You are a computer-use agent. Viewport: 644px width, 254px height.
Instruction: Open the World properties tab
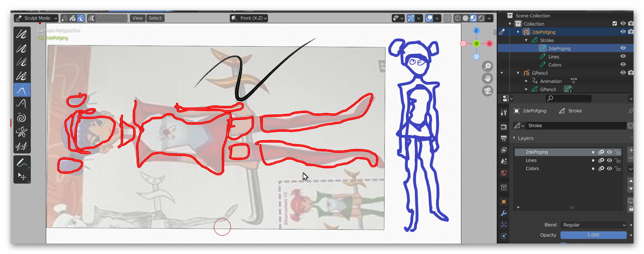504,173
